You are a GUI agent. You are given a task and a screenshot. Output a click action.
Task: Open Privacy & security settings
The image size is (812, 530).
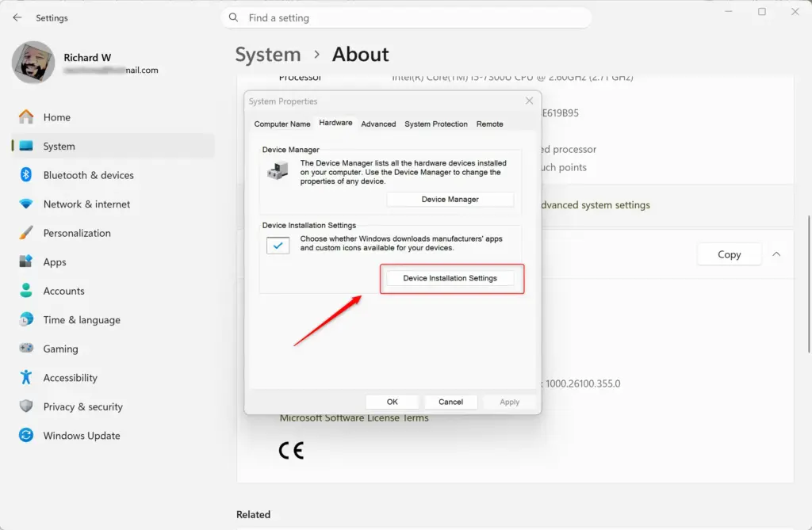tap(113, 407)
